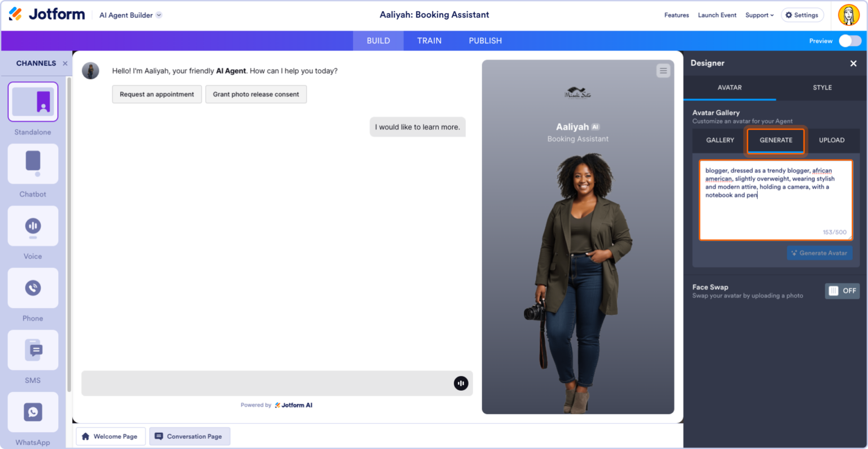
Task: Select the Standalone channel thumbnail
Action: pyautogui.click(x=32, y=102)
